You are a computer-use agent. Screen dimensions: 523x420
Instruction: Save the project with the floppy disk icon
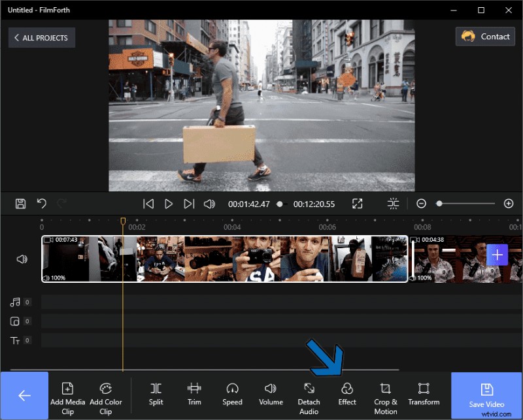pyautogui.click(x=20, y=203)
